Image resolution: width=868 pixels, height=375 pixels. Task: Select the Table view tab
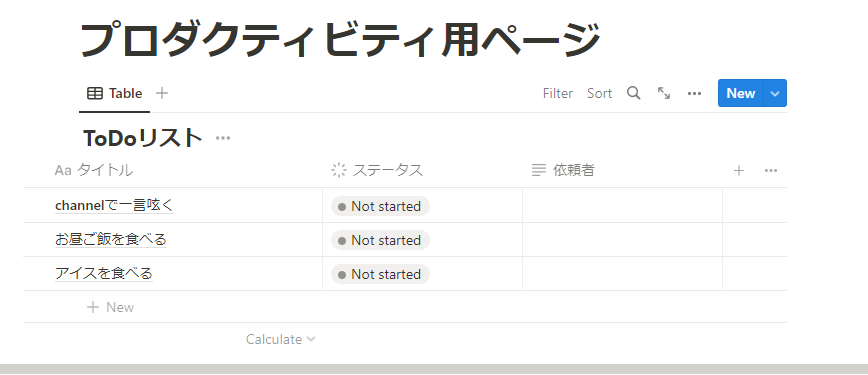click(115, 94)
